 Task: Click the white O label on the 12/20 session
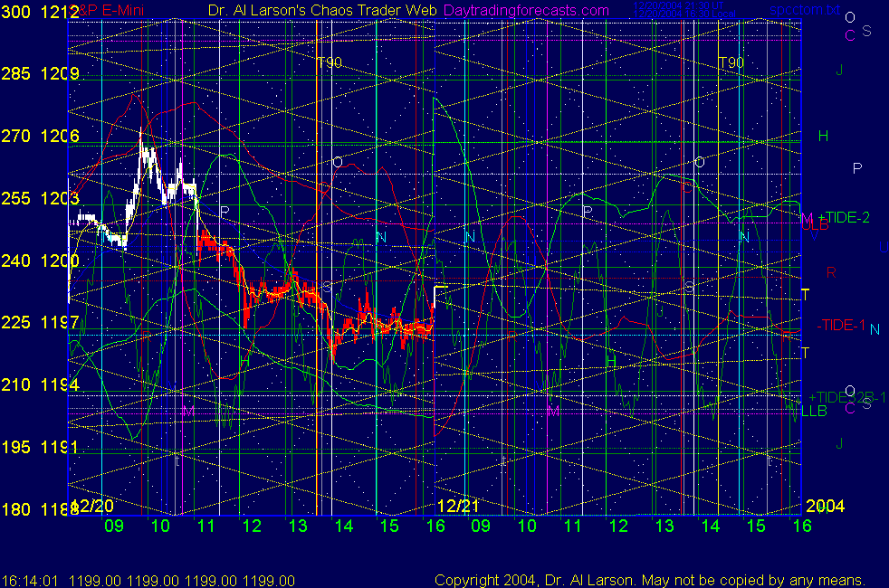(x=338, y=163)
